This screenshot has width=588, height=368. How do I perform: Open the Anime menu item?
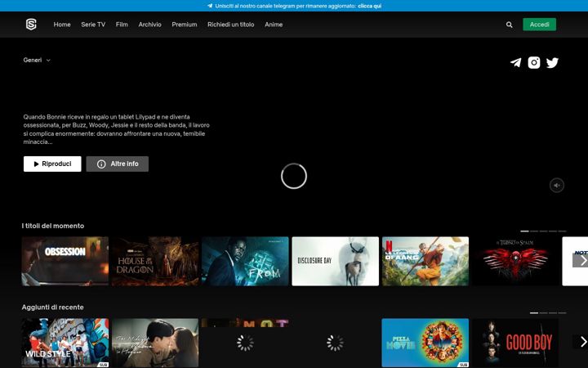click(x=274, y=25)
